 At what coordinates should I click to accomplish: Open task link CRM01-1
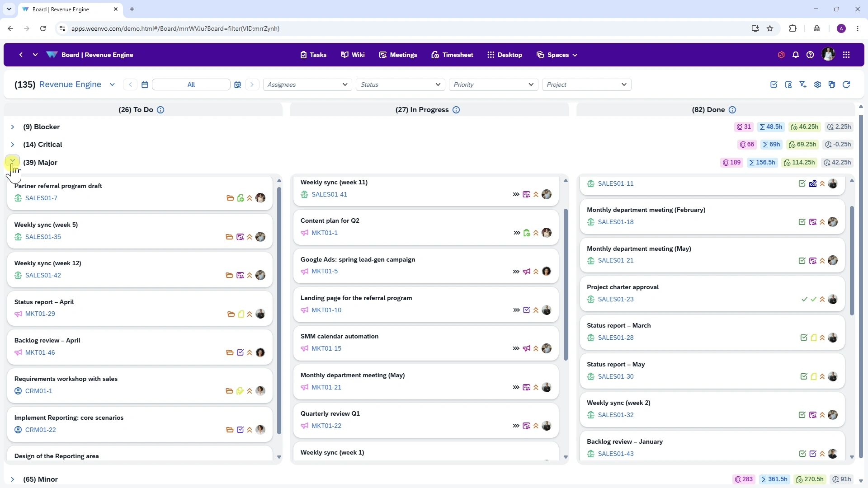click(x=39, y=391)
